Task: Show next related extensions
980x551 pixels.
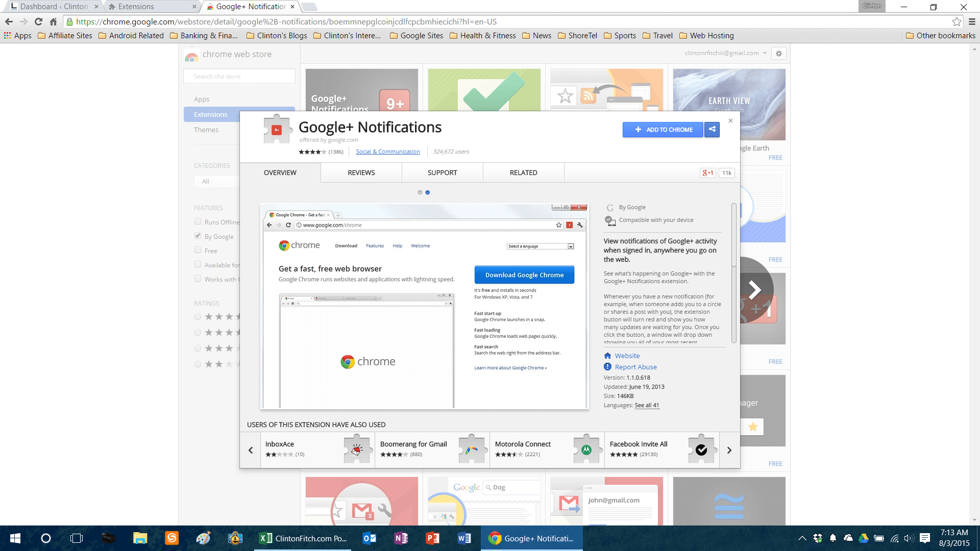Action: click(729, 450)
